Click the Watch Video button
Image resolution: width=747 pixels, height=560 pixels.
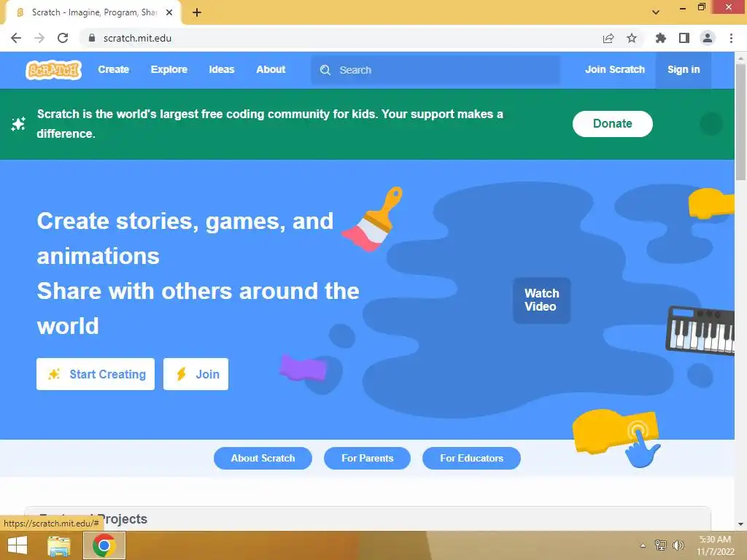coord(542,300)
